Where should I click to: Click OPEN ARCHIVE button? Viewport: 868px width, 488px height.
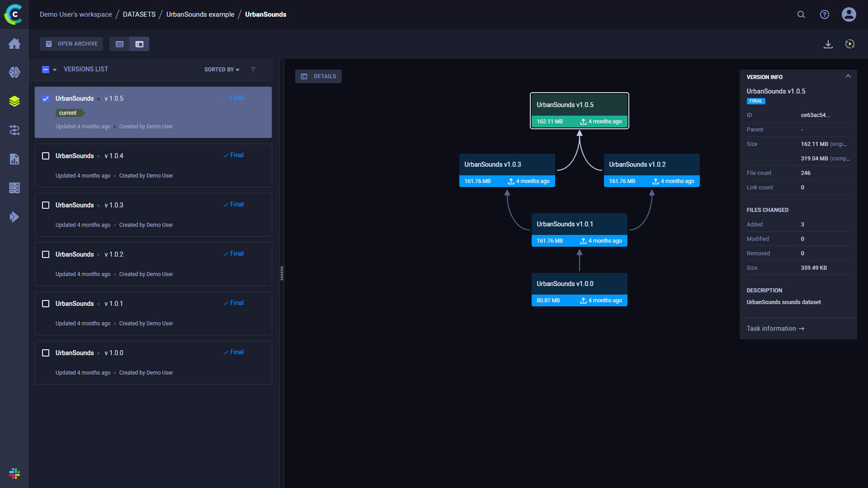click(x=71, y=44)
